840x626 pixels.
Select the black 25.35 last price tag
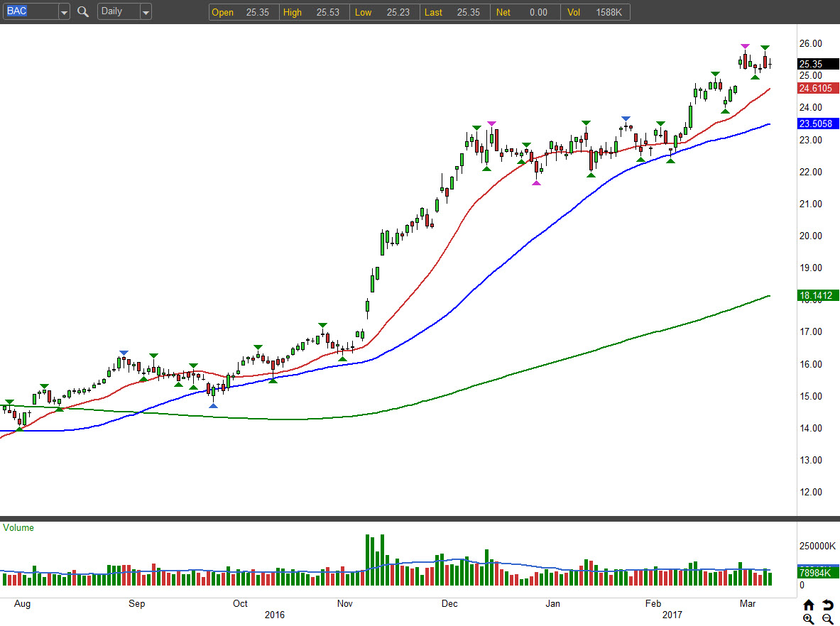818,64
